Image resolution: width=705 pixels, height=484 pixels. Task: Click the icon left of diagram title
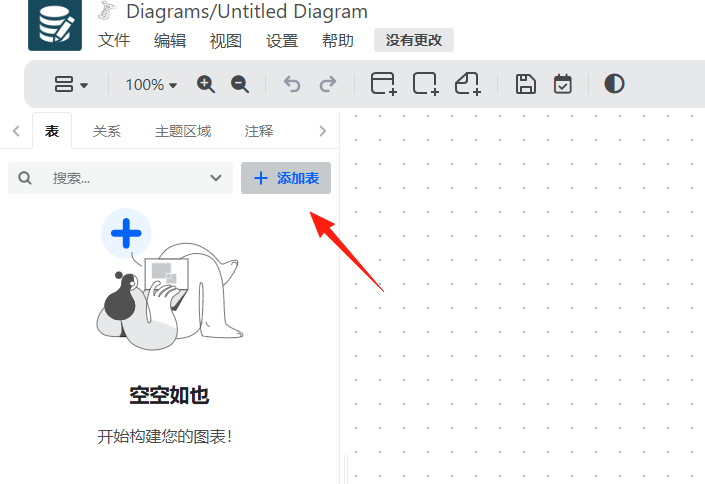coord(107,11)
